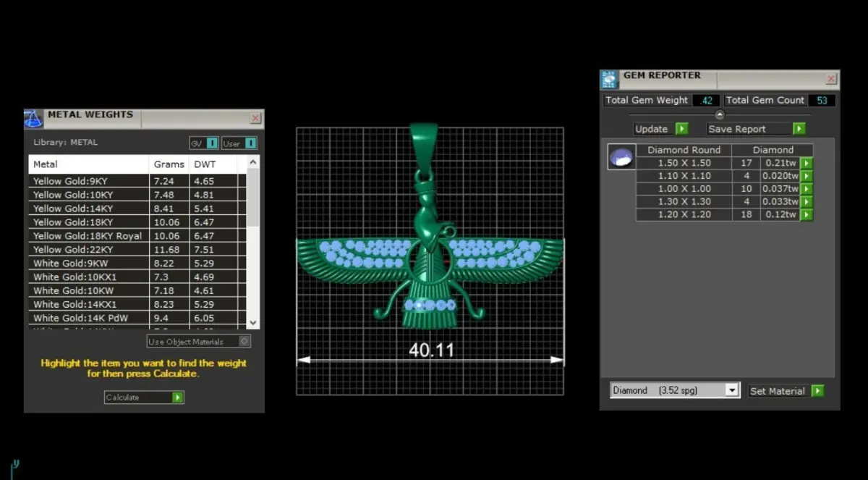868x480 pixels.
Task: Select the White Gold:10KW row
Action: point(137,290)
